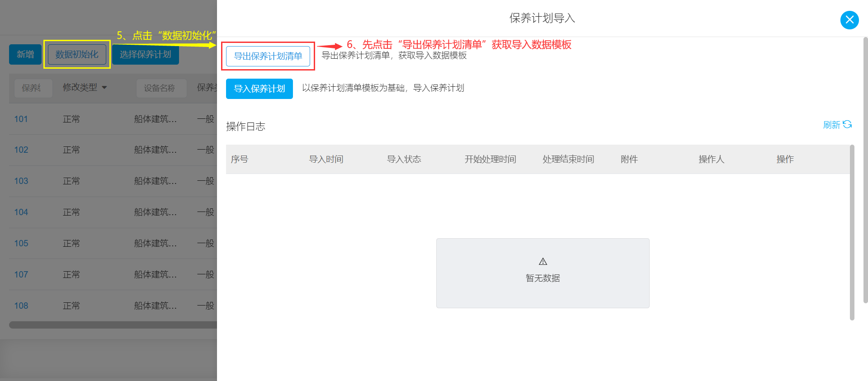Screen dimensions: 868x381
Task: Open maintenance item 105 link
Action: point(21,243)
